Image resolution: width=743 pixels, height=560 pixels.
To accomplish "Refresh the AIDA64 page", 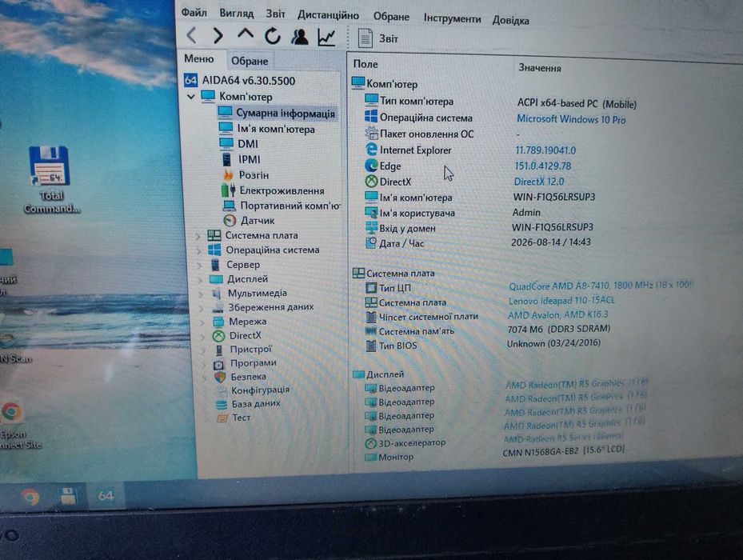I will 273,35.
